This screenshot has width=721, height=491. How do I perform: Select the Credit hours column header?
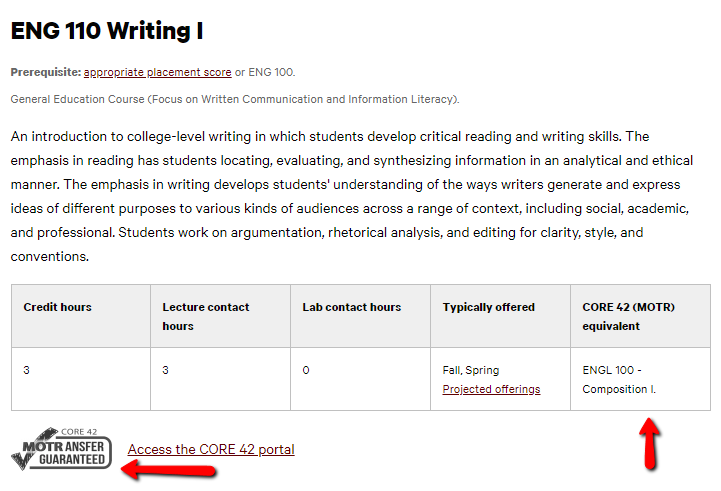(57, 307)
